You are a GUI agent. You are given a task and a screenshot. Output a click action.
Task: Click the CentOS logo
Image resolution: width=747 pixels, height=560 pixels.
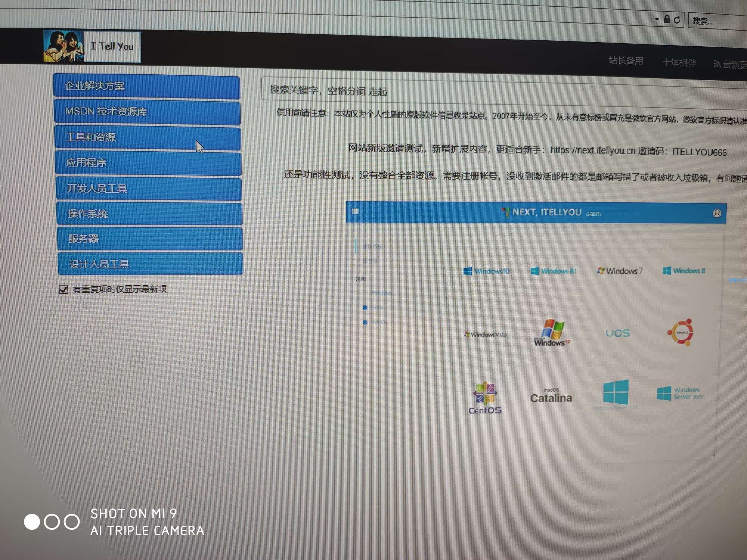(485, 398)
